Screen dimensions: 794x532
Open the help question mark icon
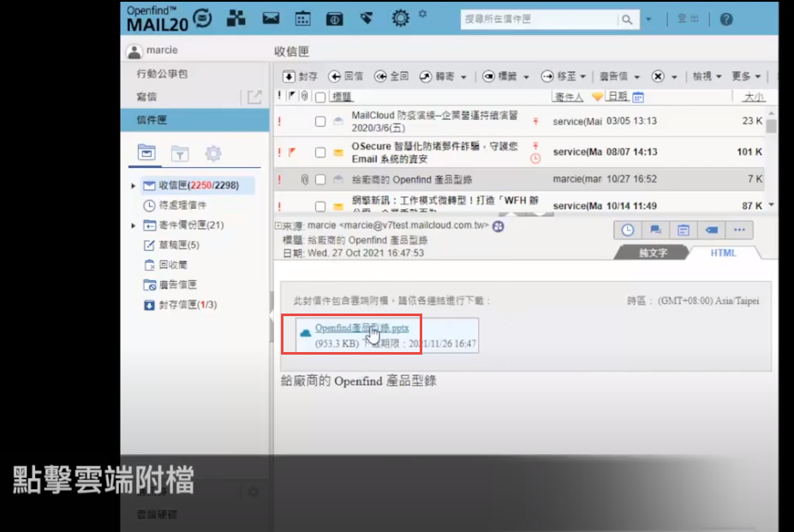[x=726, y=19]
